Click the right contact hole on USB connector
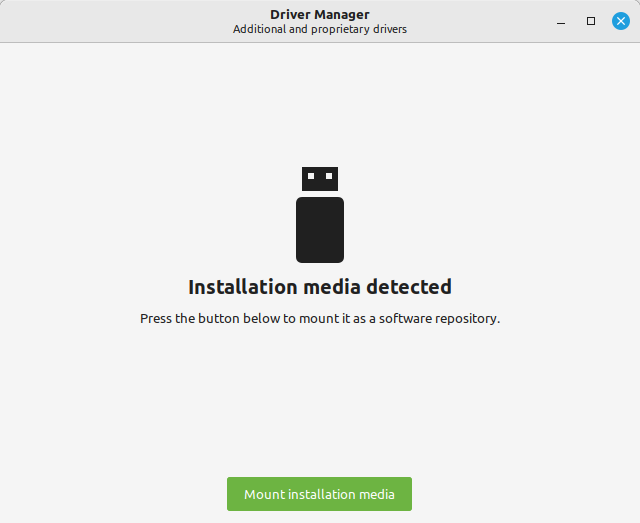Screen dimensions: 640x523 [x=328, y=176]
